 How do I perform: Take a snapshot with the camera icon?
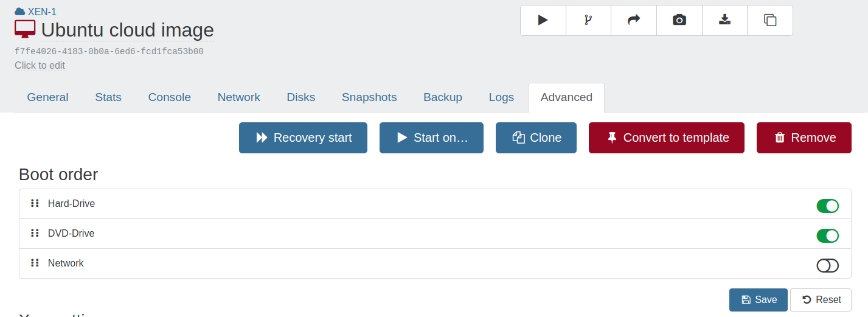tap(679, 20)
